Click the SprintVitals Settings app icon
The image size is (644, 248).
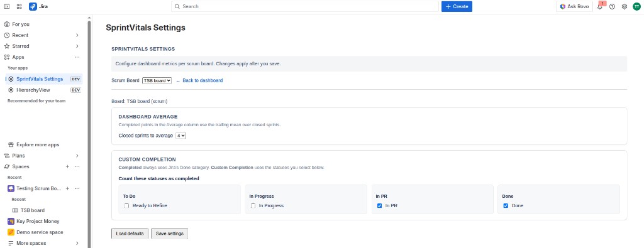[x=11, y=79]
